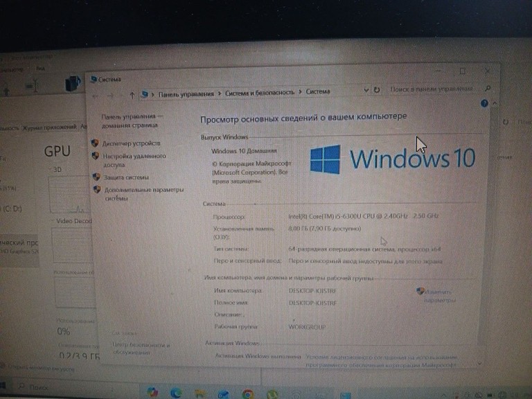The height and width of the screenshot is (399, 532).
Task: Click the computer icon in background window toolbar
Action: pyautogui.click(x=73, y=84)
